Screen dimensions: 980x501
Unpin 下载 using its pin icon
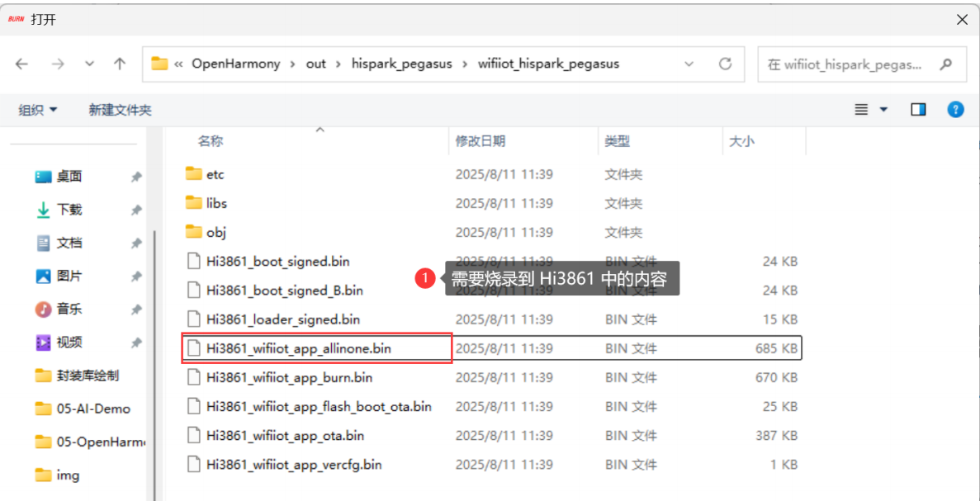[135, 210]
